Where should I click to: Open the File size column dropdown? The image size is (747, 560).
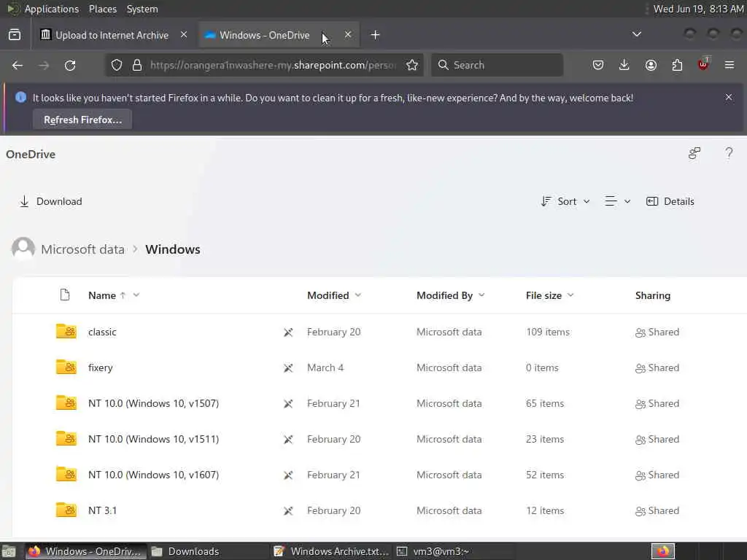pyautogui.click(x=570, y=295)
